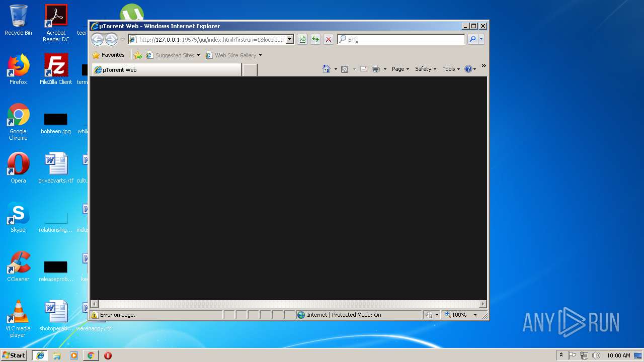Click the Print icon
The width and height of the screenshot is (644, 362).
coord(375,69)
